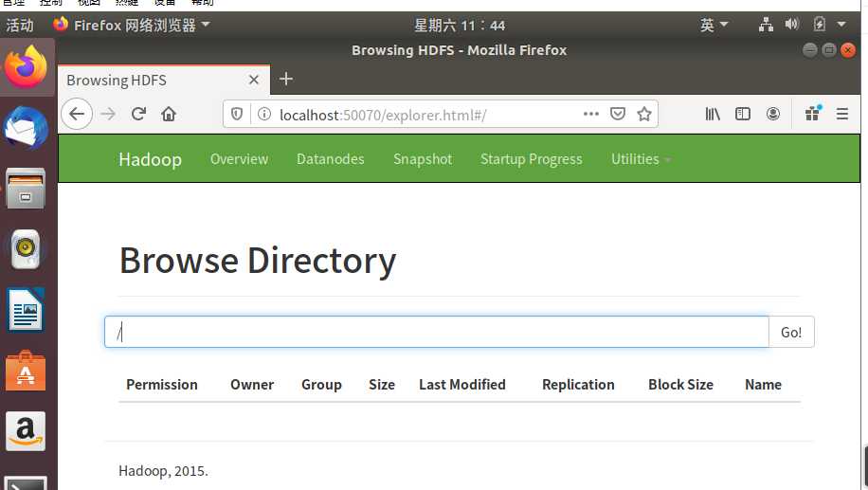868x490 pixels.
Task: Open the Snapshot page
Action: point(423,159)
